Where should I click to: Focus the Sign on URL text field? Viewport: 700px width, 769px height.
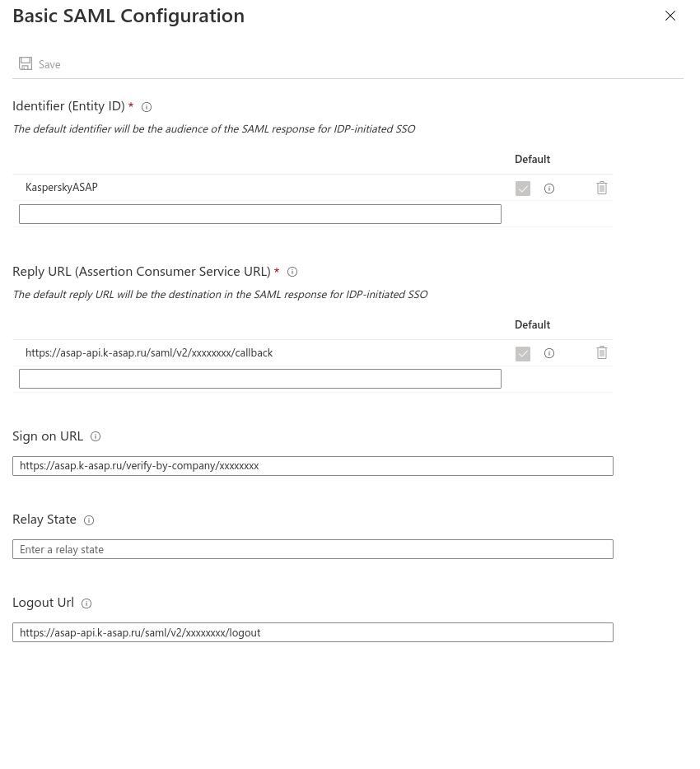tap(312, 466)
